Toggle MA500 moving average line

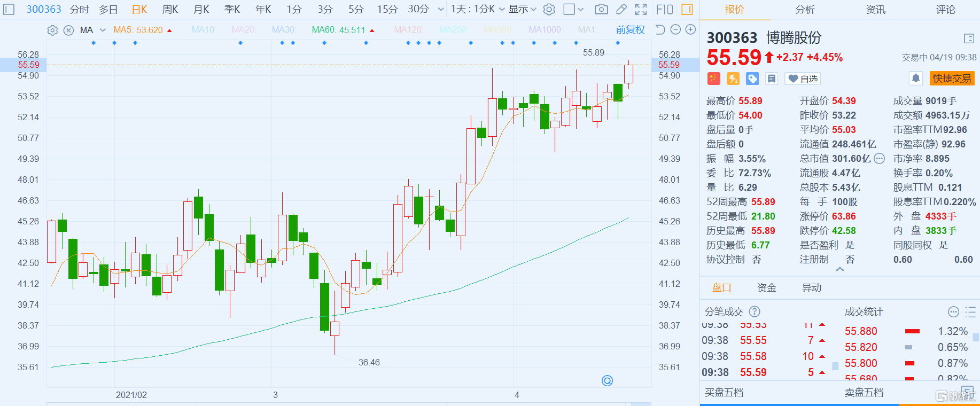(x=498, y=30)
